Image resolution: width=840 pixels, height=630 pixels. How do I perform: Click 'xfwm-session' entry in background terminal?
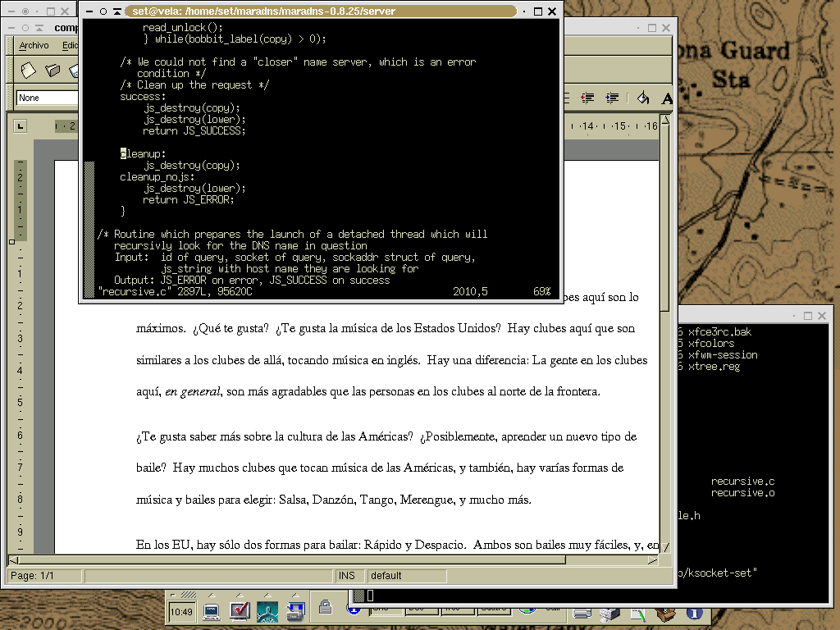pos(723,354)
